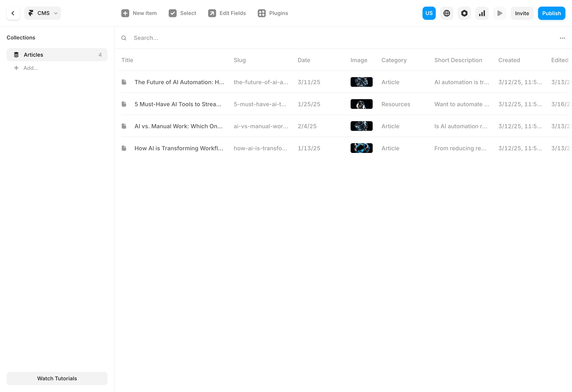Screen dimensions: 572x392
Task: Click the Future of AI Automation thumbnail
Action: tap(361, 82)
